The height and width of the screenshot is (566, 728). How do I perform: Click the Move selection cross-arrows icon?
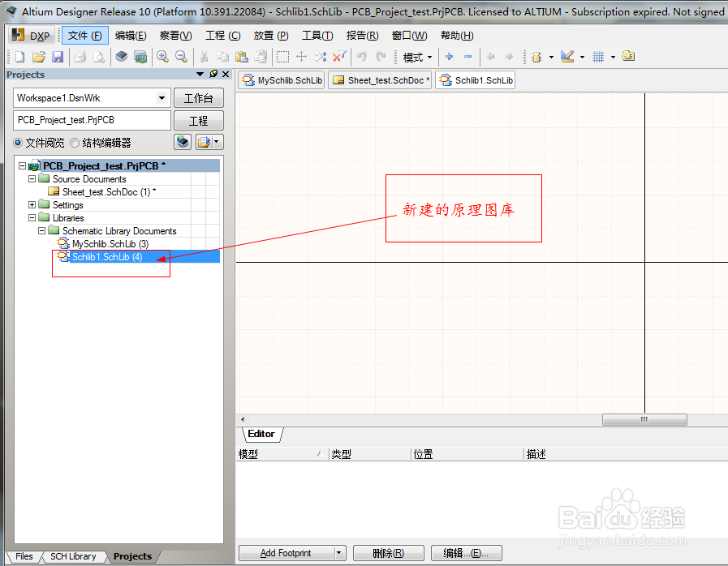coord(302,57)
